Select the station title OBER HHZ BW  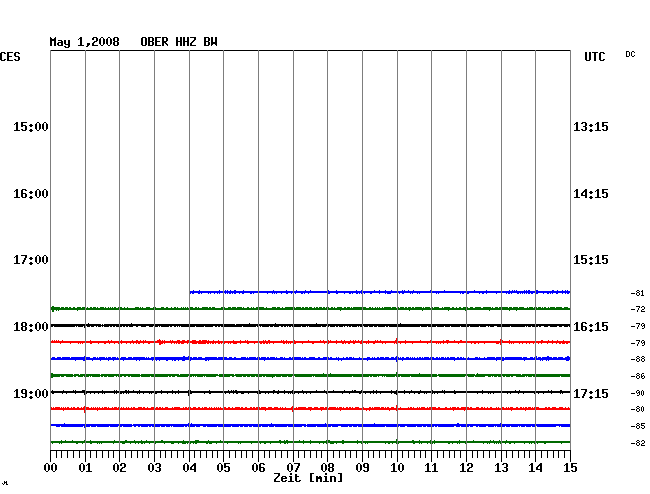click(x=179, y=42)
